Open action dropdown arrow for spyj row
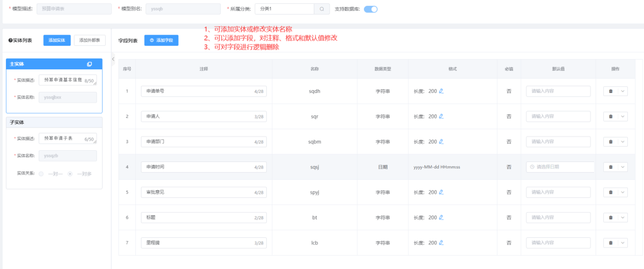 [x=623, y=192]
